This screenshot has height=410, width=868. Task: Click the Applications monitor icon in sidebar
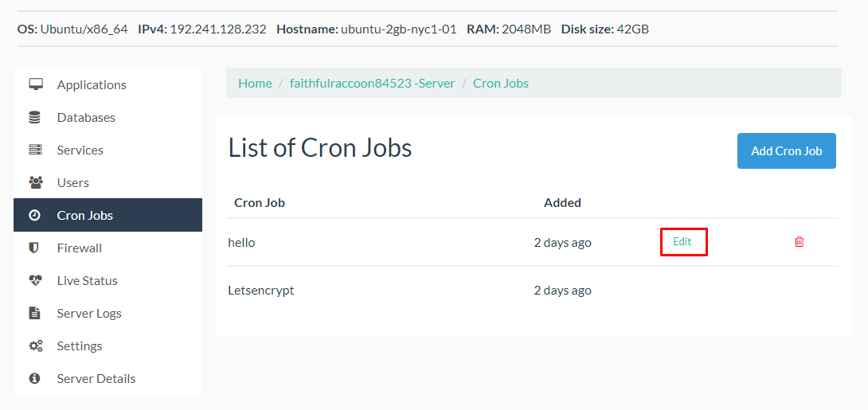click(x=35, y=84)
